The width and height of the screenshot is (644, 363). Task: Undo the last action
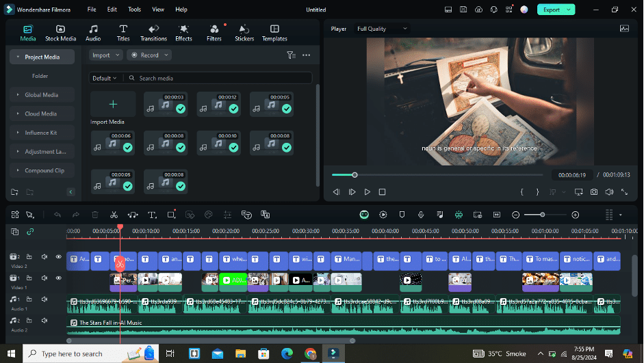pos(57,215)
